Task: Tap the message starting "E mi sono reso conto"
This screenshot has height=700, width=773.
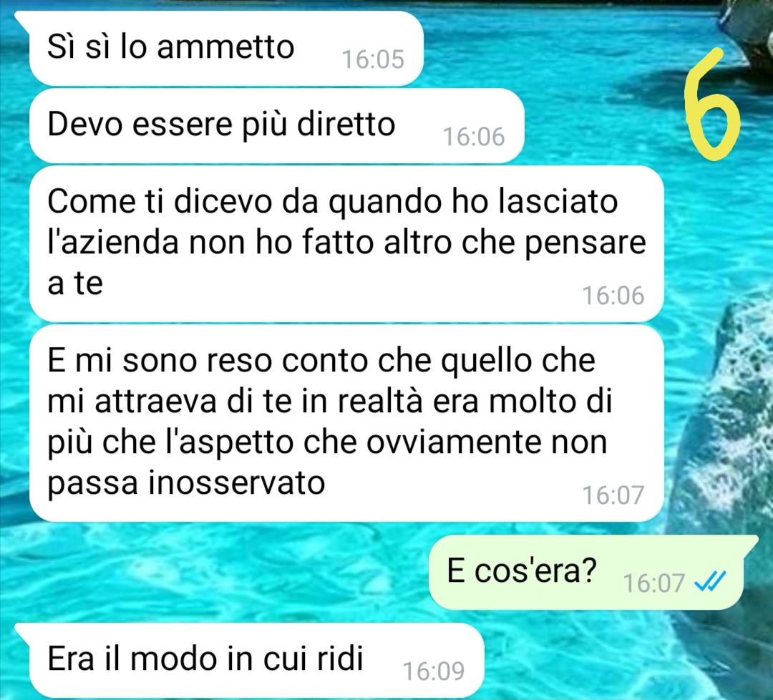Action: 346,423
